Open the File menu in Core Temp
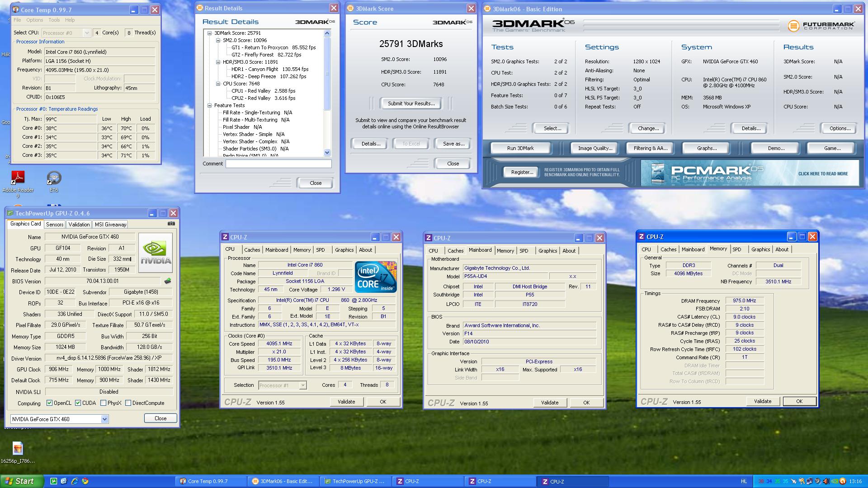Image resolution: width=868 pixels, height=488 pixels. point(17,20)
